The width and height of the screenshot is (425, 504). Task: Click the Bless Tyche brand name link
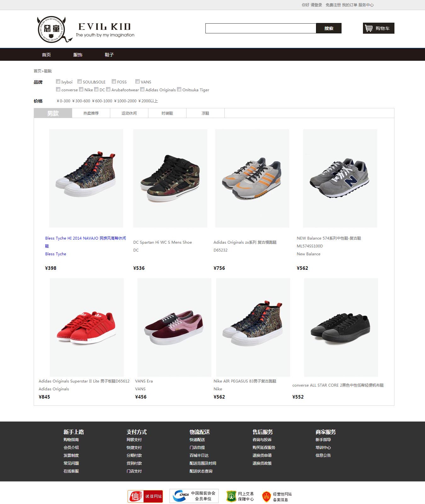[x=55, y=254]
